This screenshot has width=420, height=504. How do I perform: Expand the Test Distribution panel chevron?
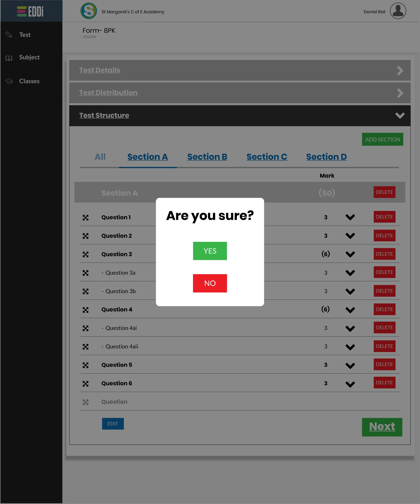click(400, 93)
